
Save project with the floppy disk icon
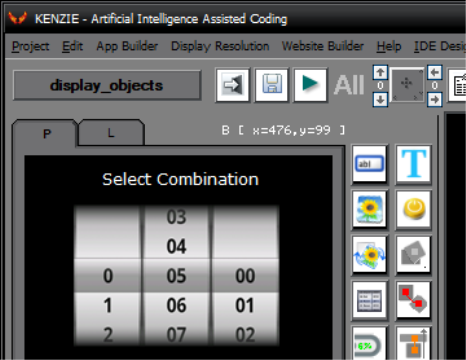tap(271, 85)
